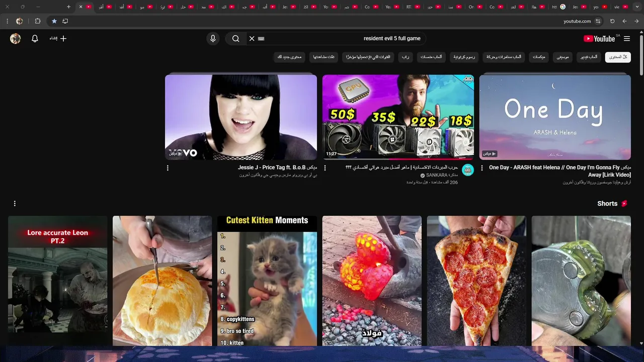Close the active browser tab
644x362 pixels.
pyautogui.click(x=80, y=7)
